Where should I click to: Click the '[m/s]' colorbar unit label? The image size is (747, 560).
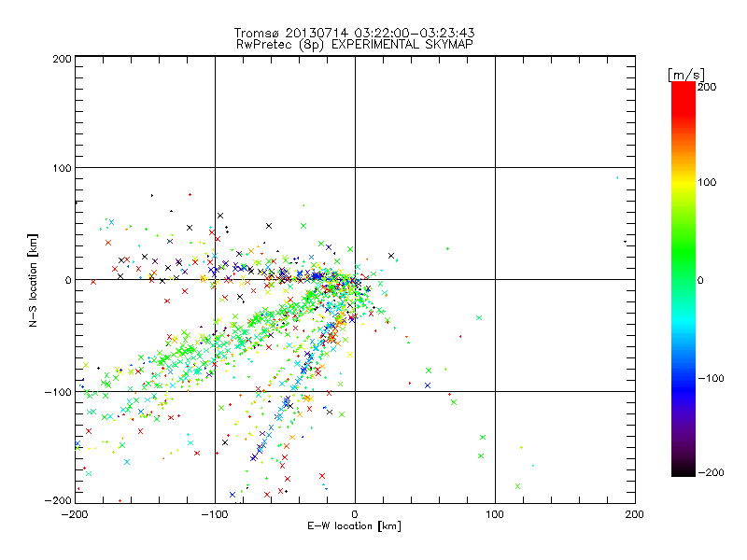pyautogui.click(x=686, y=75)
